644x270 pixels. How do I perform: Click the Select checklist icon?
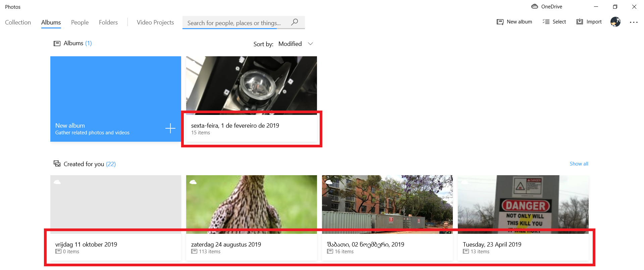(x=546, y=22)
